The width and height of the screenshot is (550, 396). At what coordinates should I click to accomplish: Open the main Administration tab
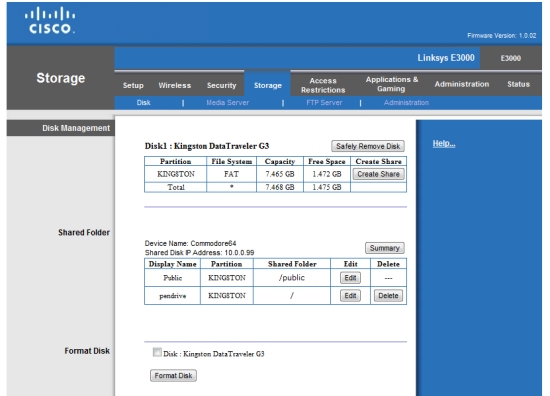click(462, 84)
